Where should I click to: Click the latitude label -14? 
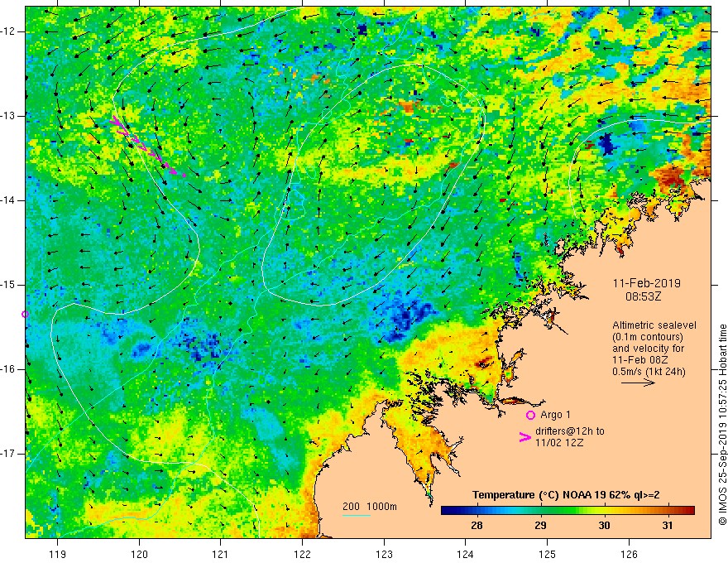[9, 200]
